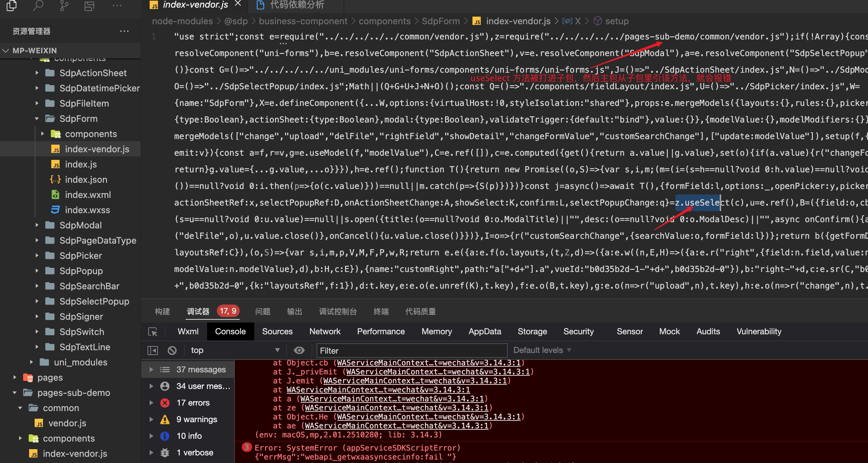Click SdpForm in the breadcrumb path
This screenshot has width=868, height=463.
pyautogui.click(x=441, y=21)
